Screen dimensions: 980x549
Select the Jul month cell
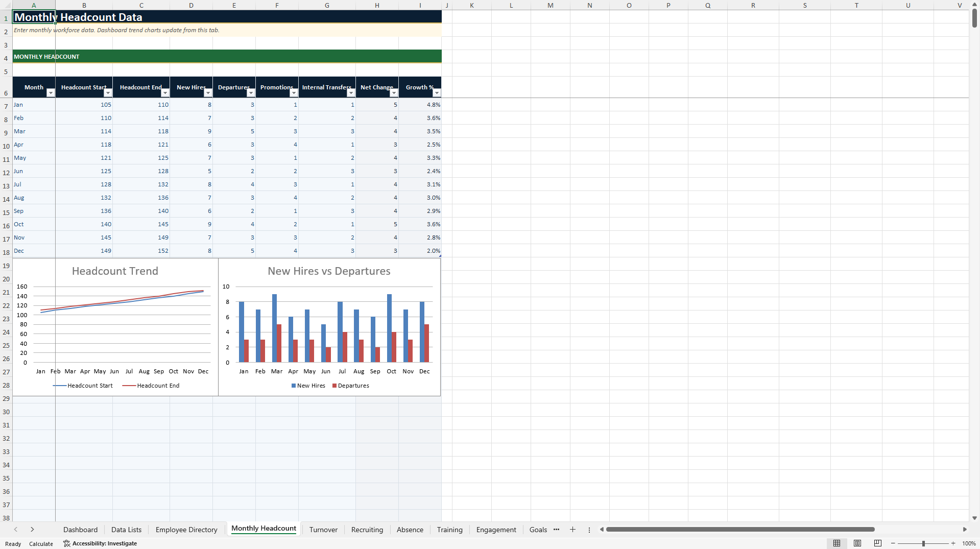tap(34, 184)
